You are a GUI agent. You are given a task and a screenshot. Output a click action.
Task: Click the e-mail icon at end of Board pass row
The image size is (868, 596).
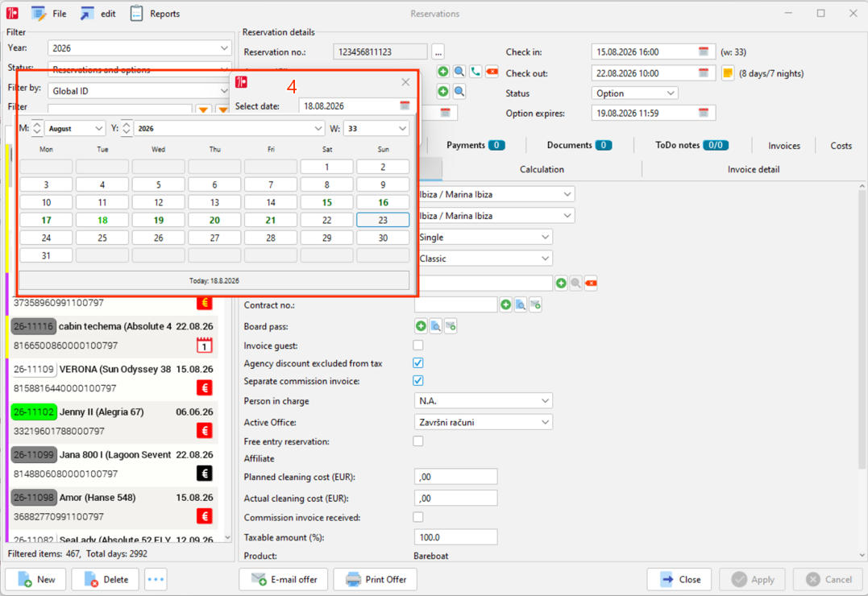pos(451,326)
